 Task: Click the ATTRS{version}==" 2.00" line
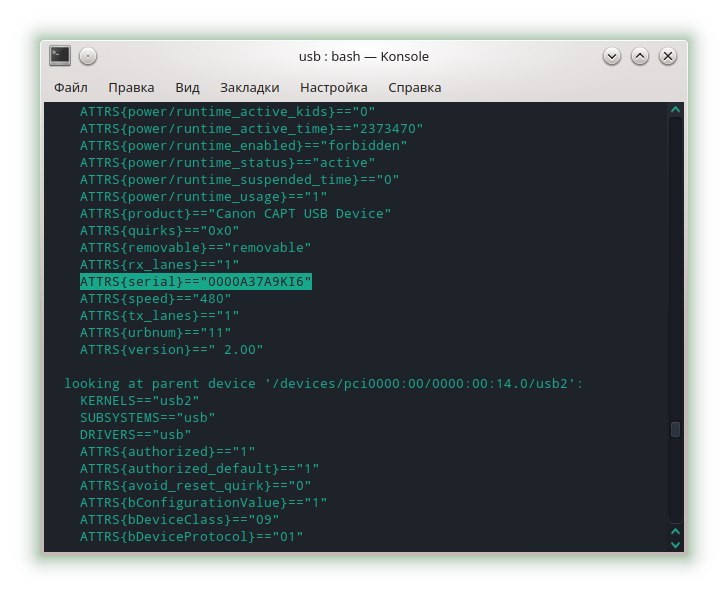point(171,350)
